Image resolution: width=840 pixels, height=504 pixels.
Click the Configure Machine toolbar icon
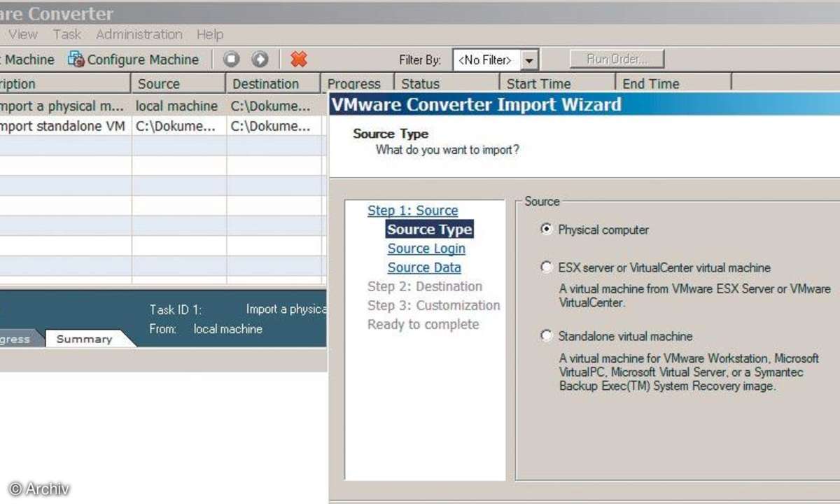click(76, 59)
